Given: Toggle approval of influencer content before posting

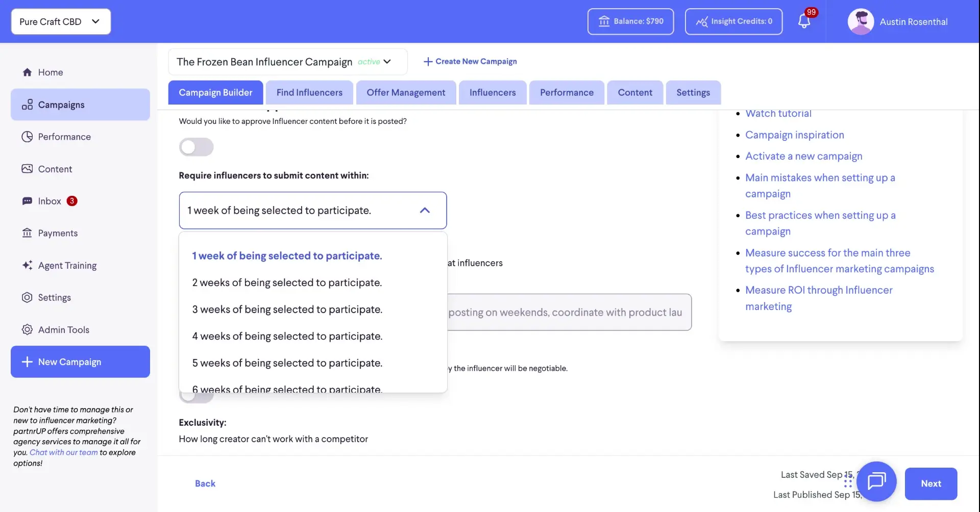Looking at the screenshot, I should (x=196, y=147).
